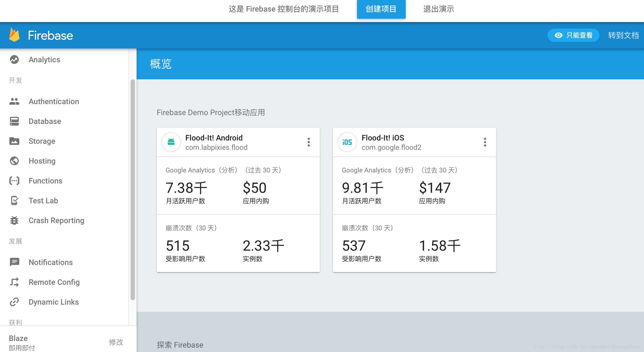The width and height of the screenshot is (644, 352).
Task: Select Test Lab in the sidebar
Action: pyautogui.click(x=43, y=201)
